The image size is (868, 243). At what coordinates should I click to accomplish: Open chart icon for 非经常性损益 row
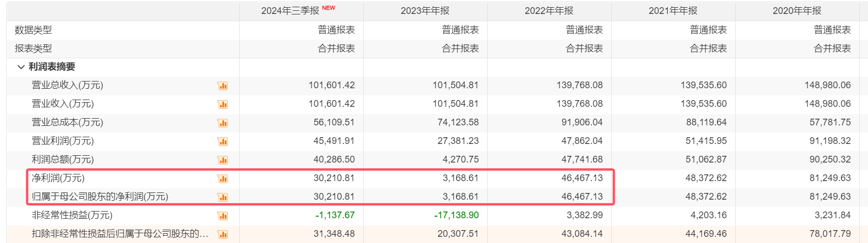(x=223, y=216)
